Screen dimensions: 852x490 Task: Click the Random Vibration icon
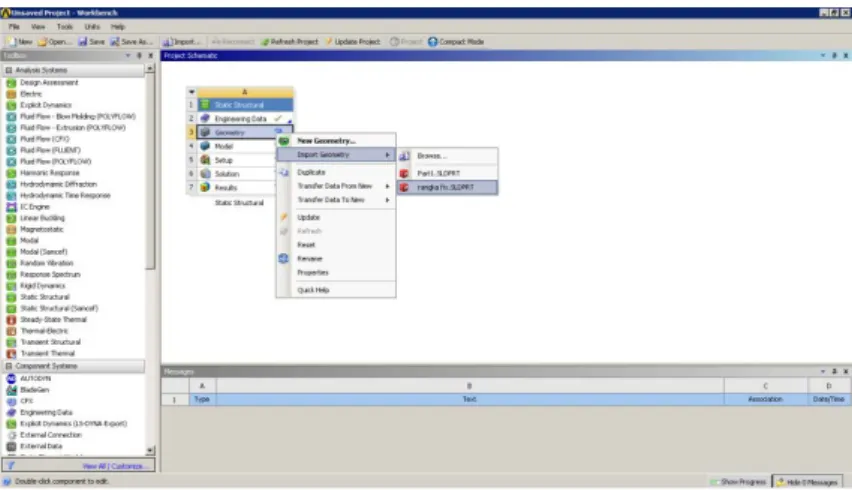tap(11, 263)
